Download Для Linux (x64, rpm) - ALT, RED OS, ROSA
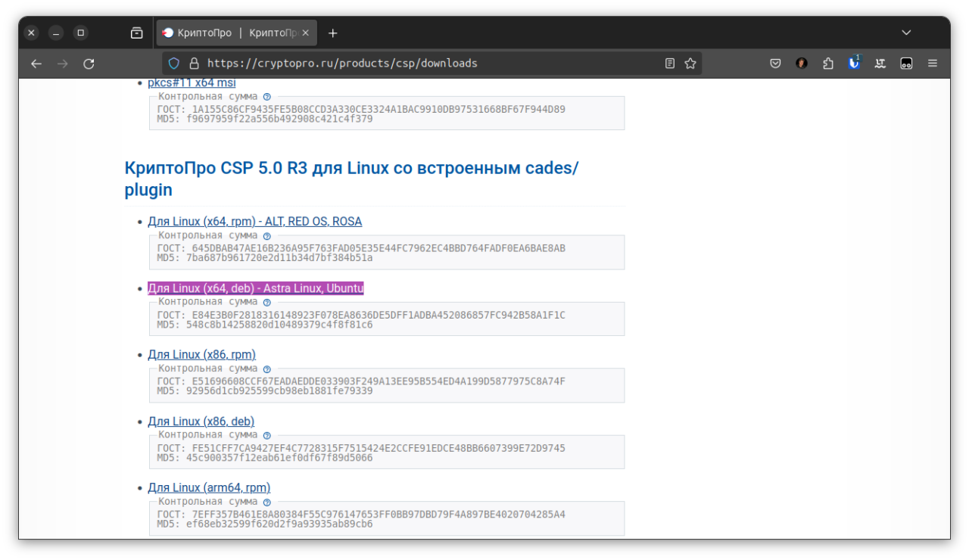969x560 pixels. pyautogui.click(x=254, y=221)
